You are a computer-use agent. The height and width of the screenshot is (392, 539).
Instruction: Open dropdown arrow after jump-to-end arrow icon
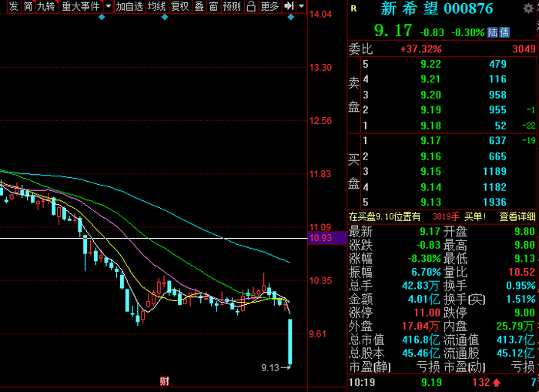coord(302,6)
